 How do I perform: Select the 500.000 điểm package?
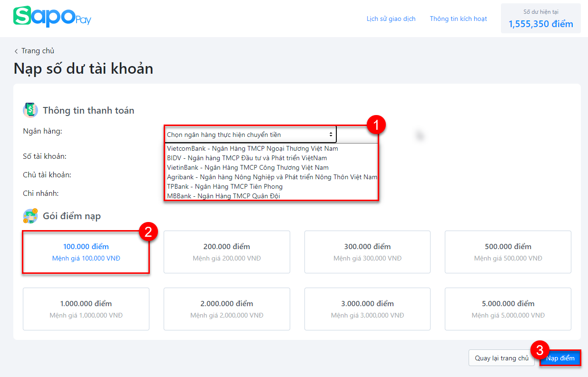508,252
